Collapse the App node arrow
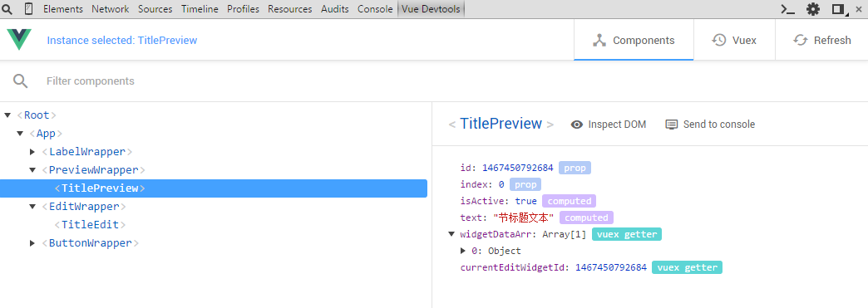 (x=20, y=134)
